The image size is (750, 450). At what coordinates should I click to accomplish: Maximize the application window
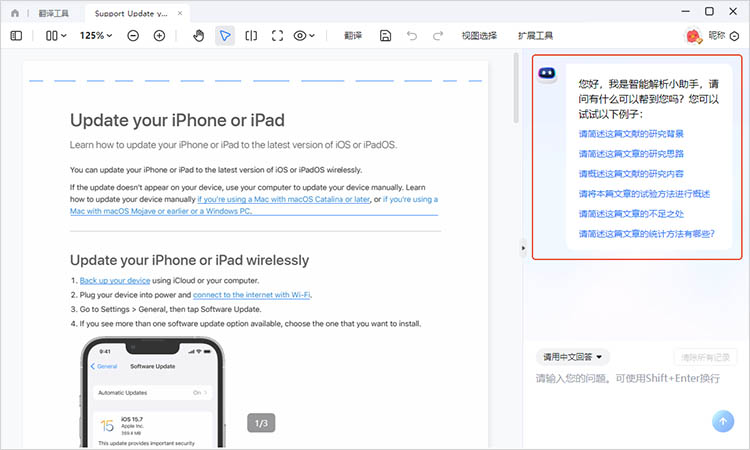(x=709, y=11)
